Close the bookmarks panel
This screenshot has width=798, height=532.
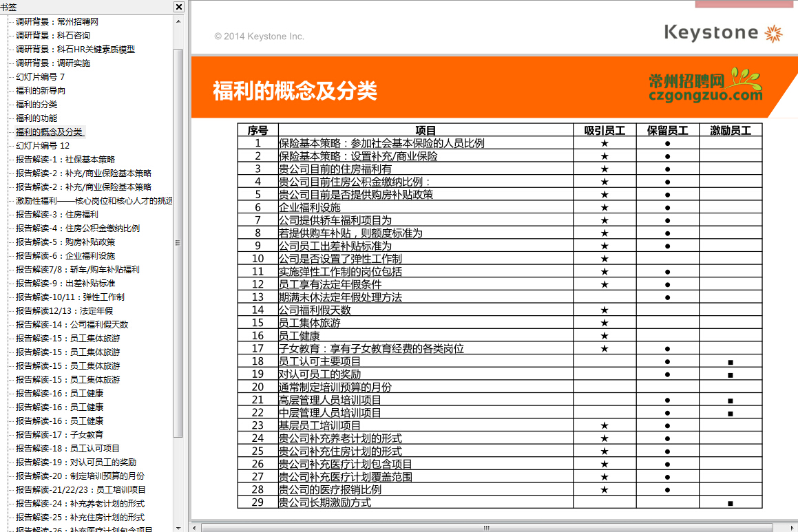pyautogui.click(x=178, y=7)
